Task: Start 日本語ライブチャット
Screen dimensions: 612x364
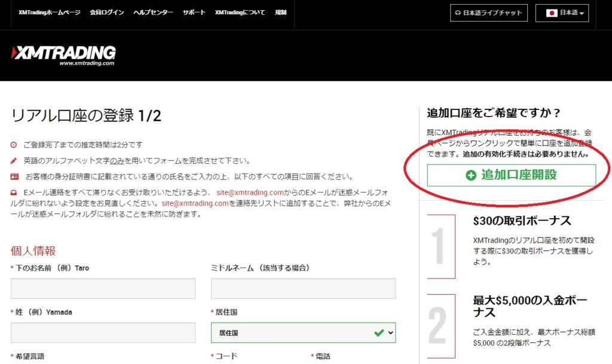Action: pyautogui.click(x=488, y=13)
